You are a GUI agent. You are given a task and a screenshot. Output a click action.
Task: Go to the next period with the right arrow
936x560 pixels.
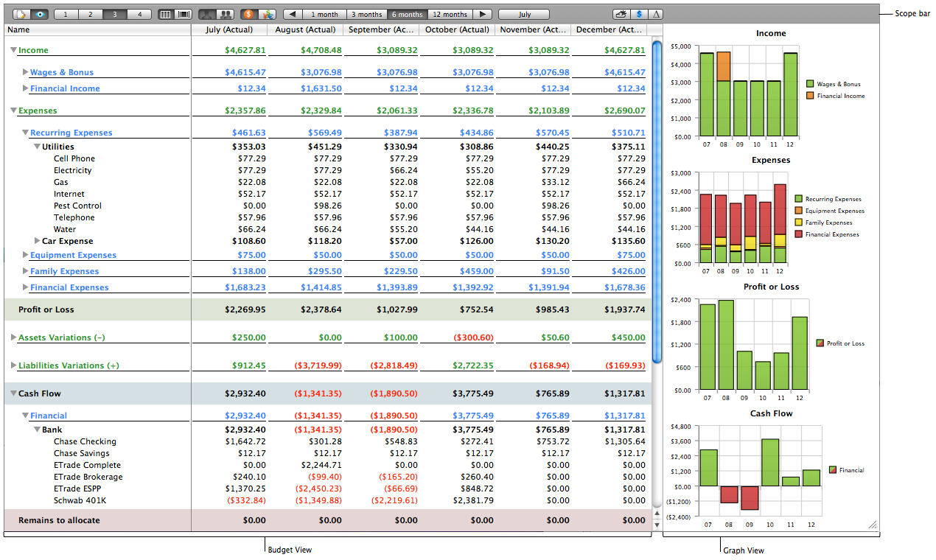click(482, 14)
